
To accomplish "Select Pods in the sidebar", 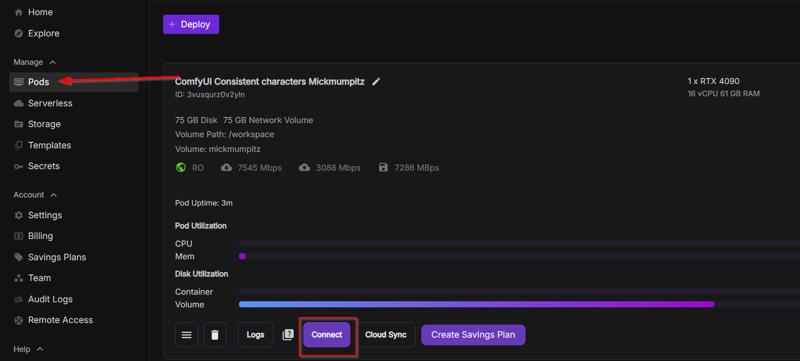I will [73, 82].
